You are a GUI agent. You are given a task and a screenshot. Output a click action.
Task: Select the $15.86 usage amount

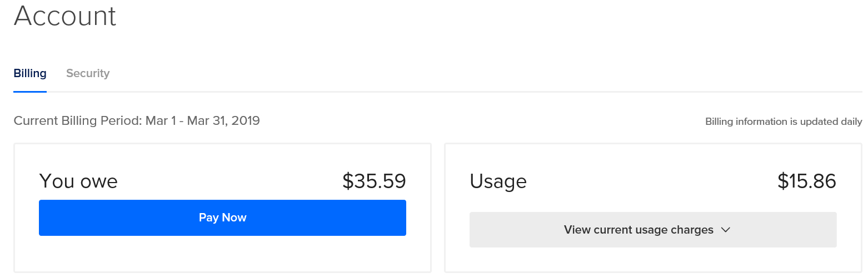(x=806, y=181)
